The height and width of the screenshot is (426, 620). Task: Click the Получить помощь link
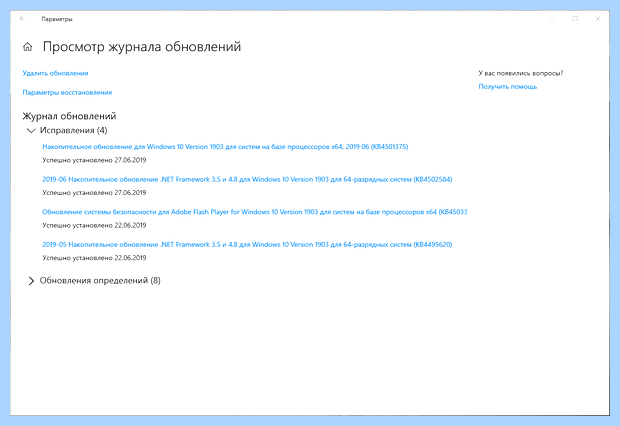point(508,87)
